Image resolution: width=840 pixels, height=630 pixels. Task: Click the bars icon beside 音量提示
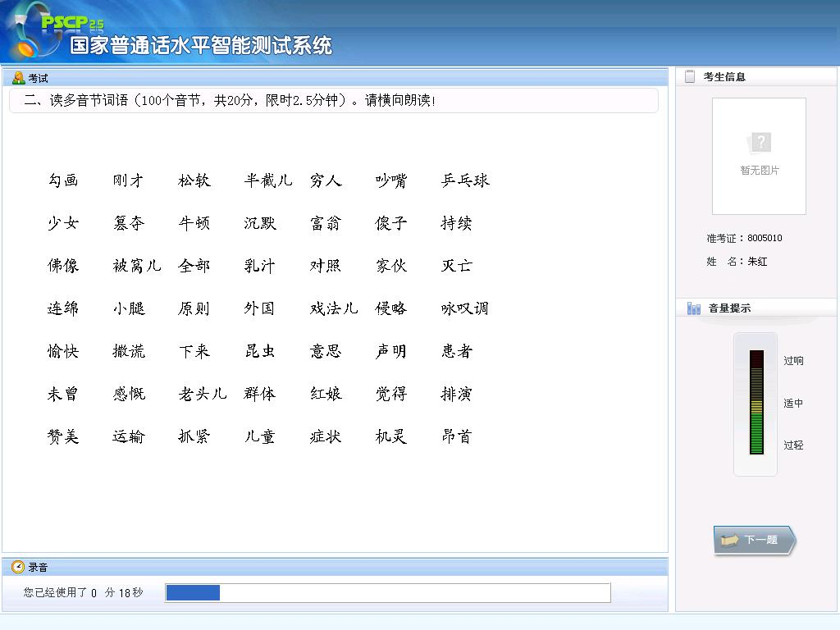pyautogui.click(x=694, y=308)
